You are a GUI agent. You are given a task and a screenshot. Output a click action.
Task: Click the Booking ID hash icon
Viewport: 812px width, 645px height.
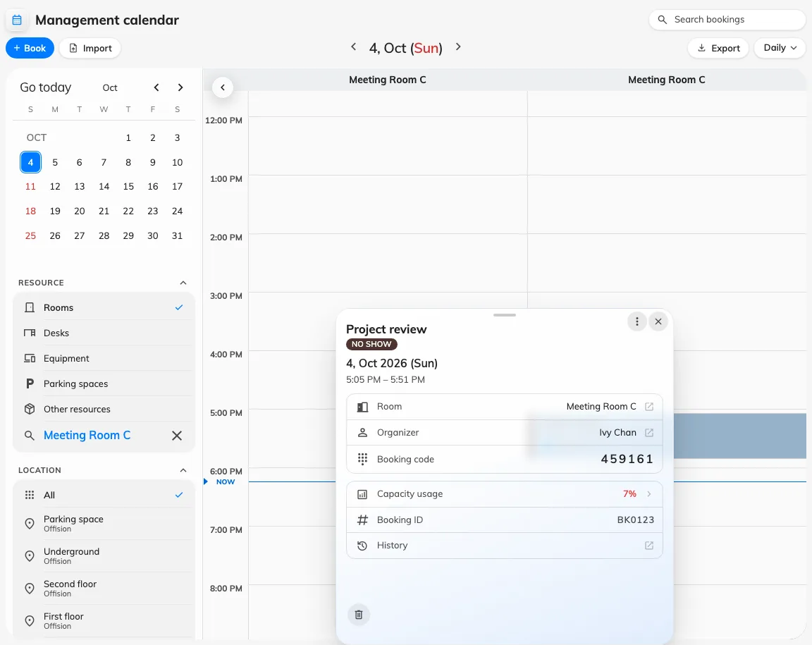click(x=362, y=520)
